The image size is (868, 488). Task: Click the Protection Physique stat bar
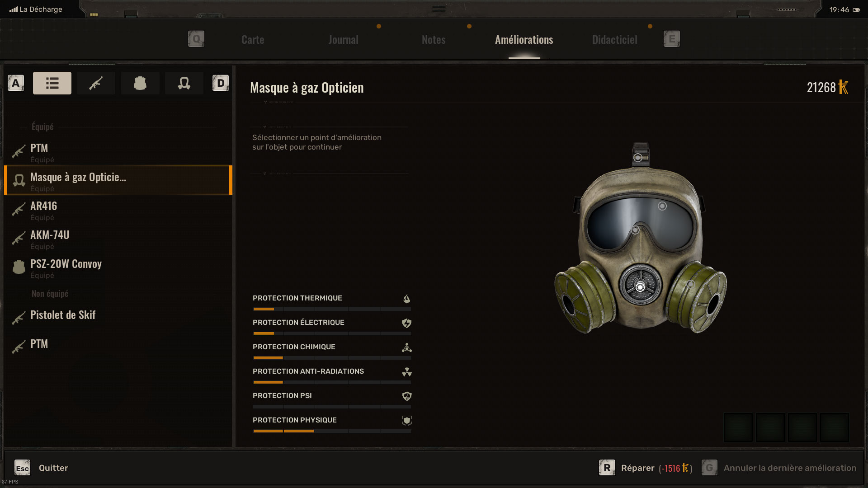coord(332,431)
